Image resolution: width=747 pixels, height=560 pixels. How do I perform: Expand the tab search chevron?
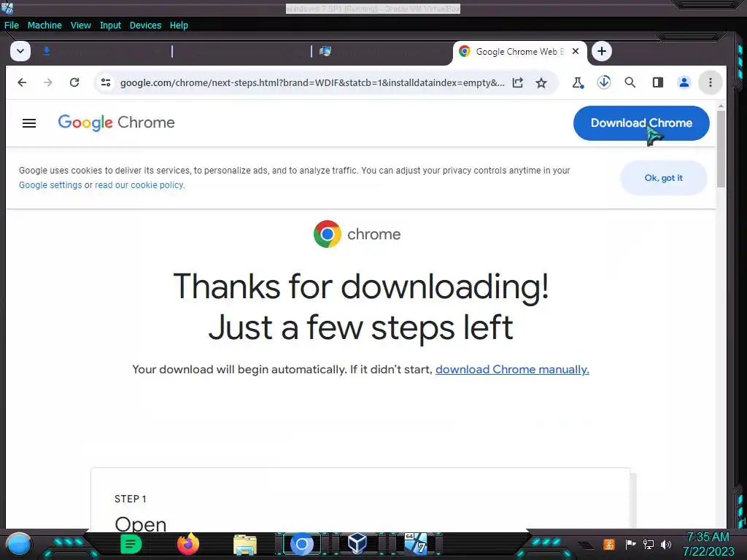coord(20,51)
